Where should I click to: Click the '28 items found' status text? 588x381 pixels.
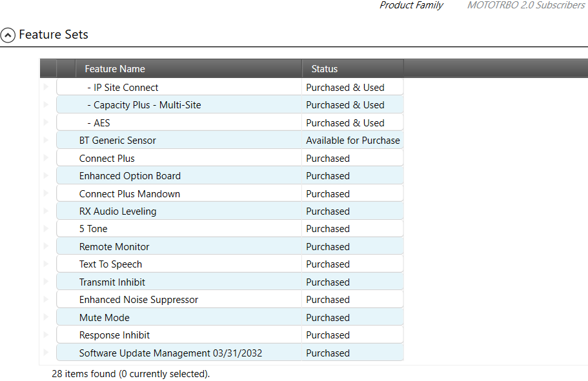130,374
